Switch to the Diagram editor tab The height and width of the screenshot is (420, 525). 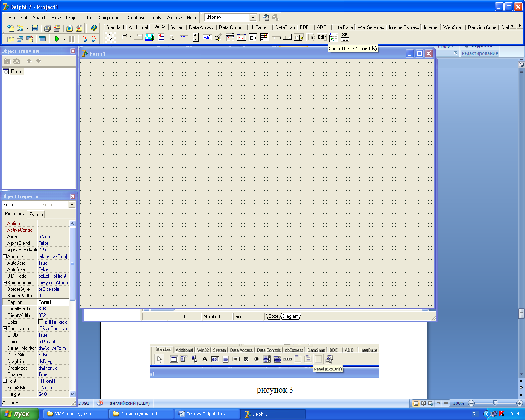[x=290, y=316]
